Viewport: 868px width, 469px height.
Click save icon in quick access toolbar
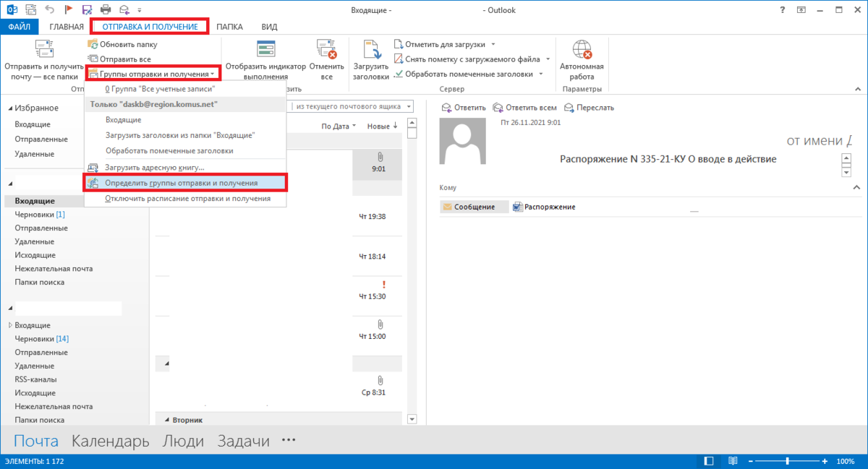(87, 10)
